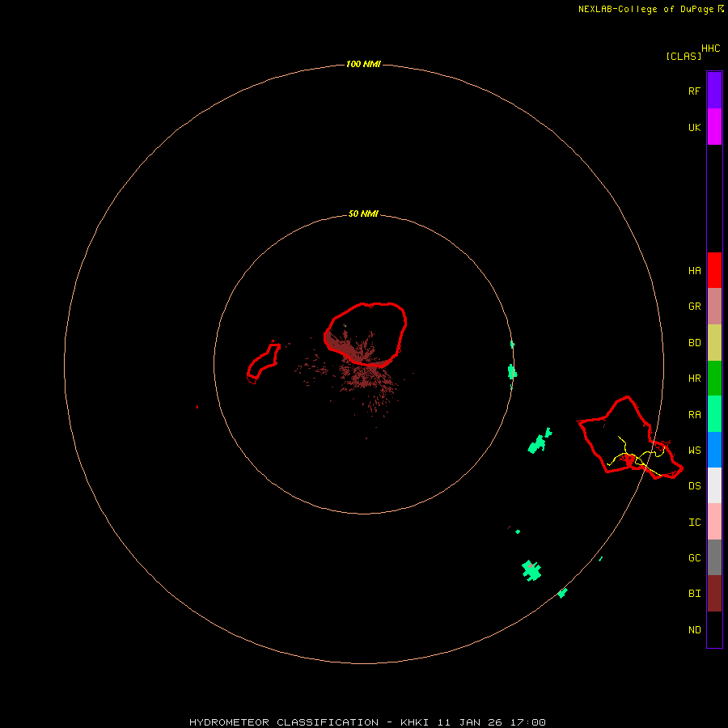Click the ND legend label
This screenshot has width=728, height=728.
click(x=694, y=630)
